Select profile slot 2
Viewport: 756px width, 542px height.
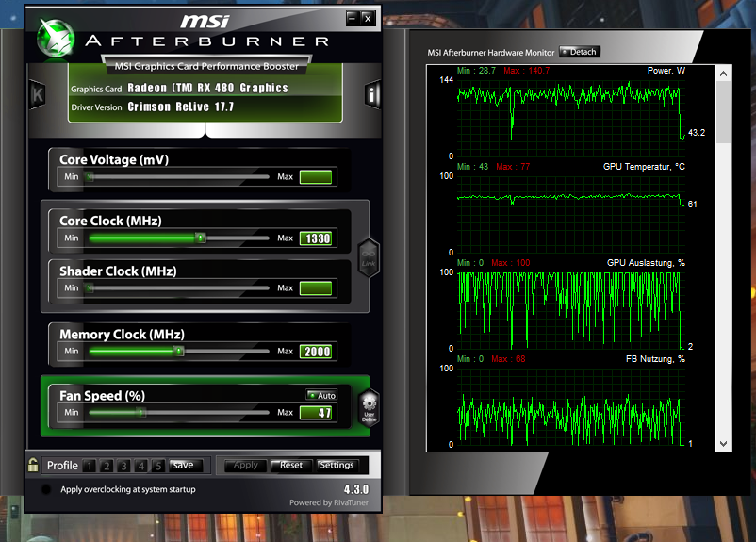[107, 466]
